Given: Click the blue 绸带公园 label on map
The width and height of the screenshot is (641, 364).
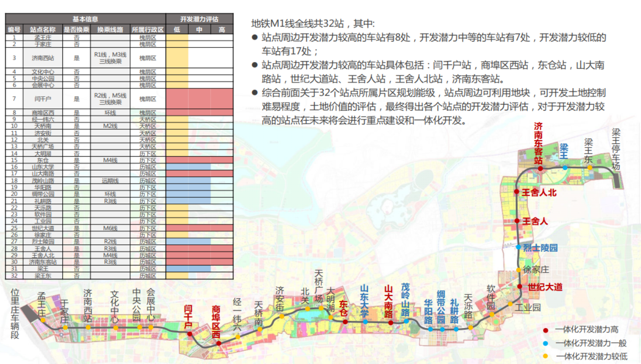Looking at the screenshot, I should 441,307.
